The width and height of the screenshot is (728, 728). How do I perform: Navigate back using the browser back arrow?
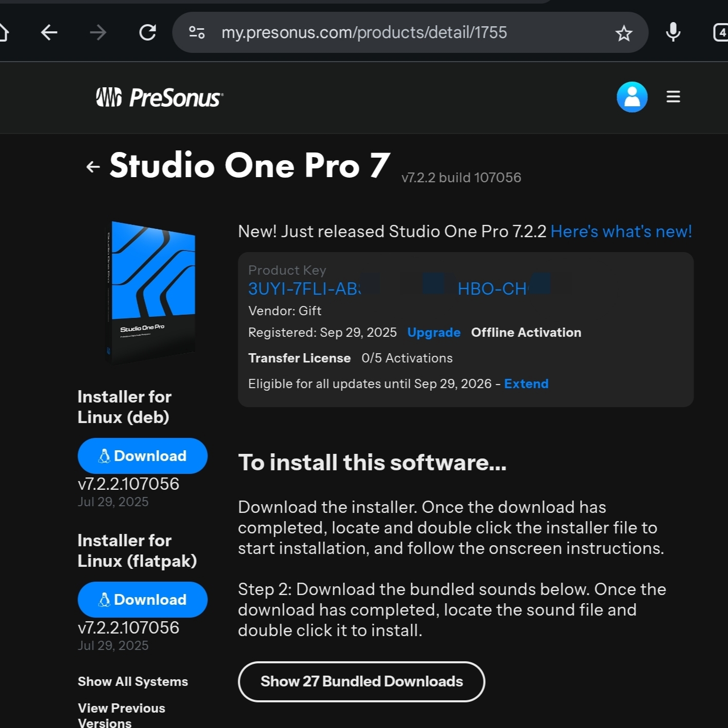click(49, 32)
